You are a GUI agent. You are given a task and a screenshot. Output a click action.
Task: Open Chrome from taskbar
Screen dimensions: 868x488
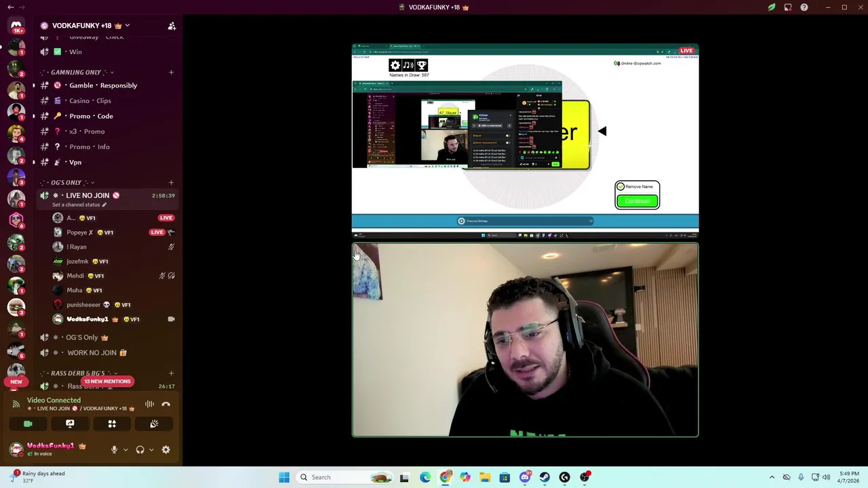pos(445,477)
